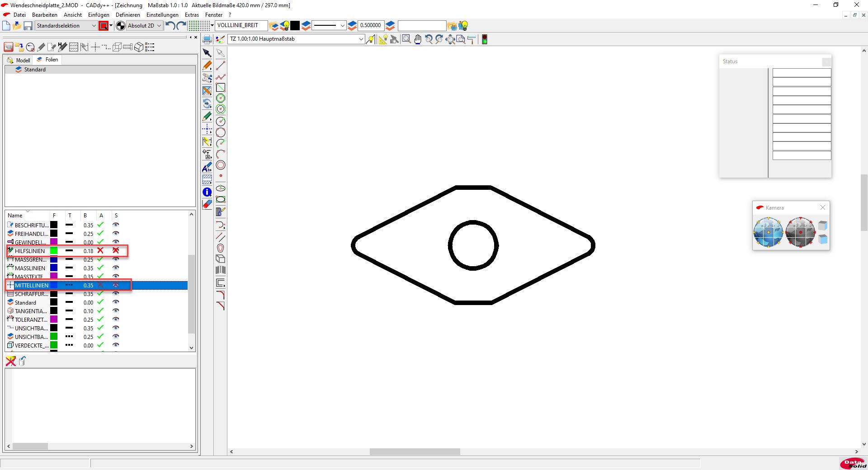Viewport: 868px width, 470px height.
Task: Expand the TZ Hauptmaßstab scale dropdown
Action: [x=361, y=39]
